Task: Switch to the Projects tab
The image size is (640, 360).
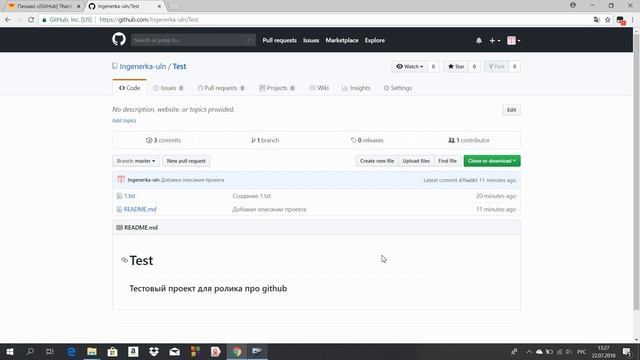Action: (x=277, y=88)
